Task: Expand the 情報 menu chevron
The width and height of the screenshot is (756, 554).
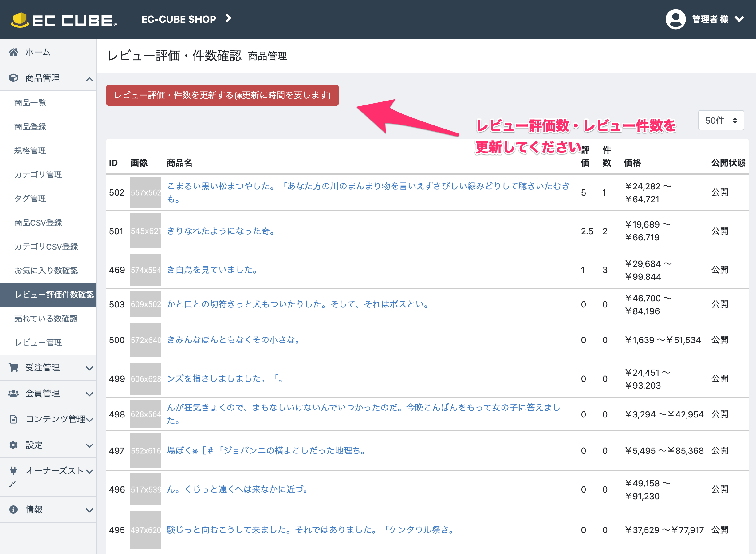Action: coord(89,511)
